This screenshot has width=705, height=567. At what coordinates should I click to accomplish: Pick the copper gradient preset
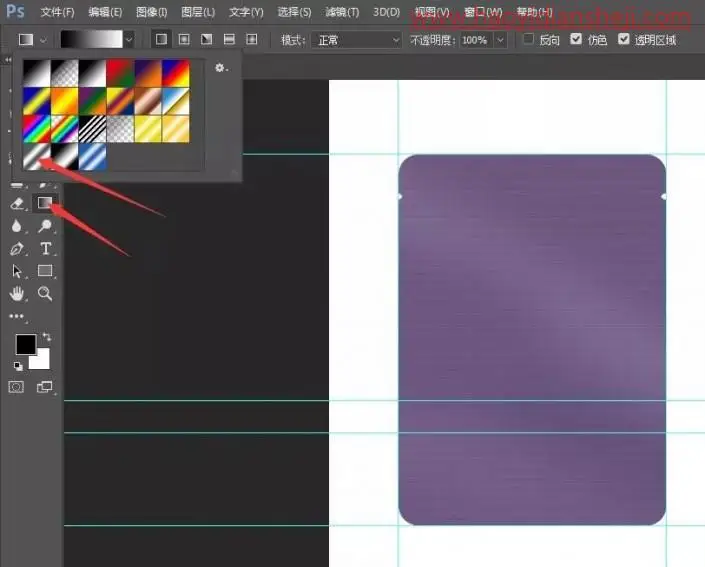tap(148, 101)
